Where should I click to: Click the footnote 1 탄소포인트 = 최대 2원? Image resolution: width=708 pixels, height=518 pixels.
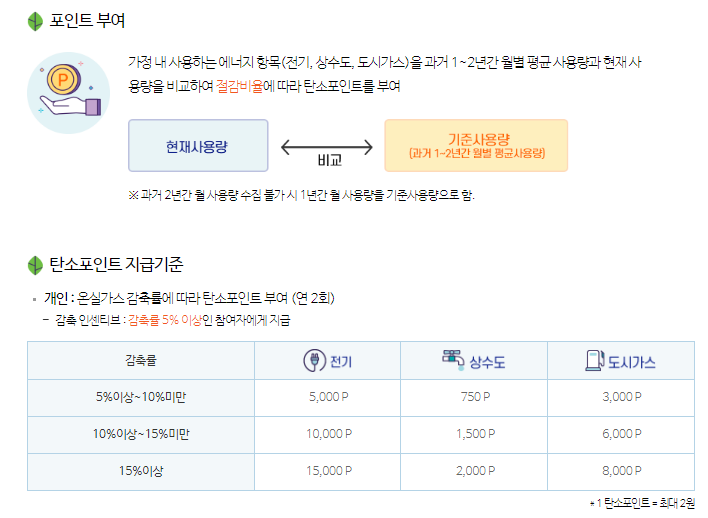click(x=642, y=503)
